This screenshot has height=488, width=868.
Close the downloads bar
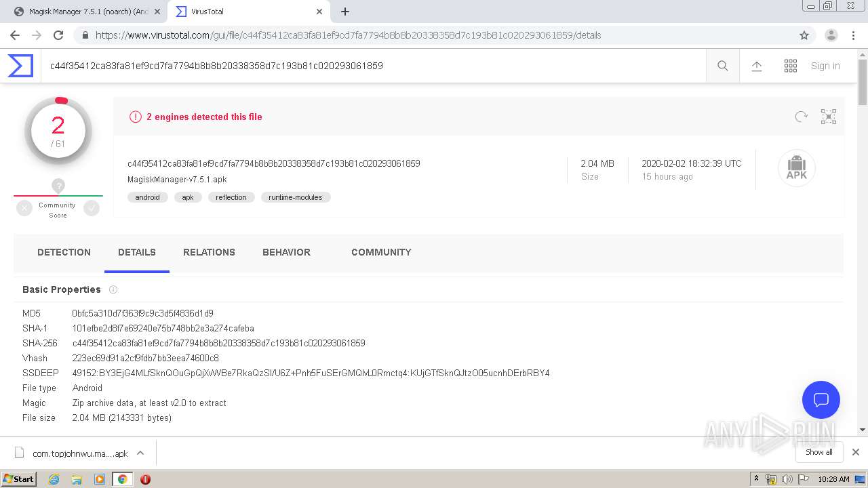pos(856,452)
